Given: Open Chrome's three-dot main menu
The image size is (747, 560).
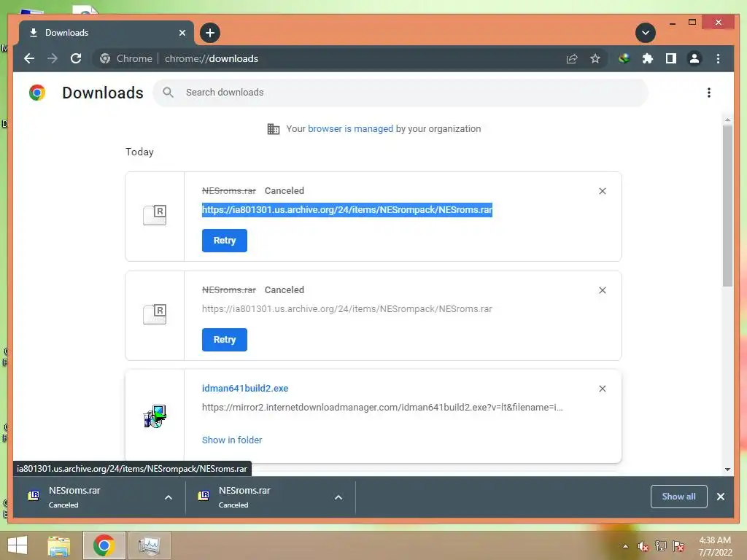Looking at the screenshot, I should (x=718, y=58).
